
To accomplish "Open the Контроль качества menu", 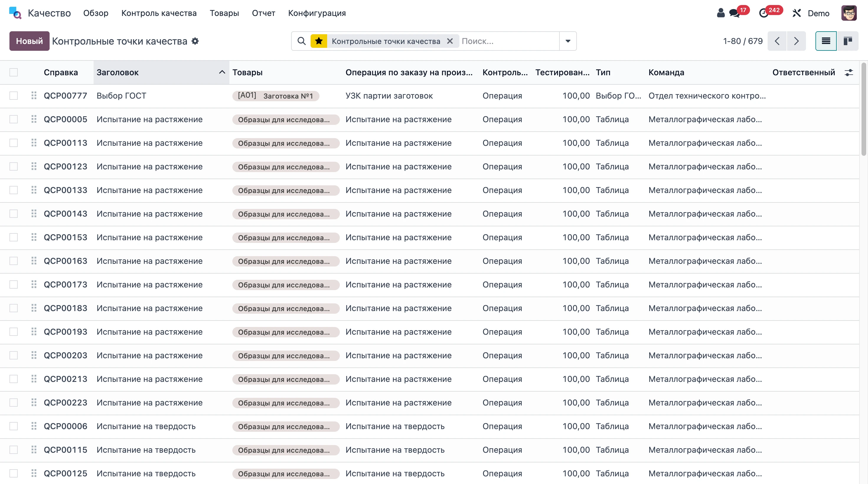I will click(159, 13).
